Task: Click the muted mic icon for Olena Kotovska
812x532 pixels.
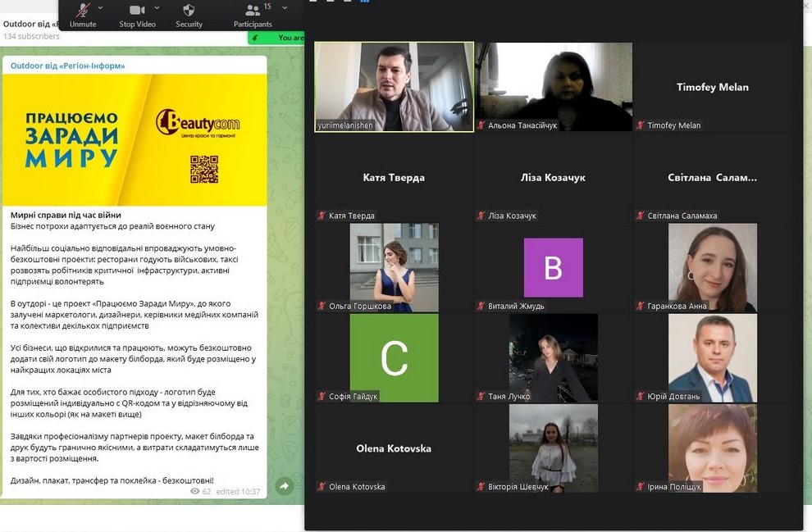Action: click(x=322, y=487)
